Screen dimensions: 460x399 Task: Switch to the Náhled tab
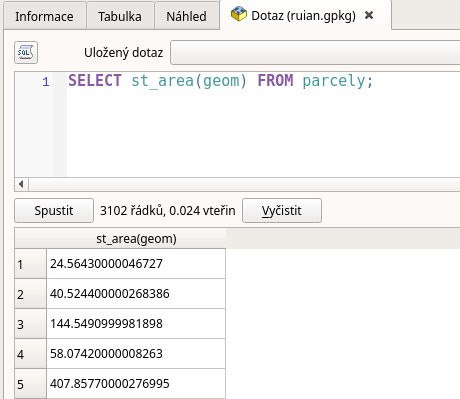coord(187,16)
